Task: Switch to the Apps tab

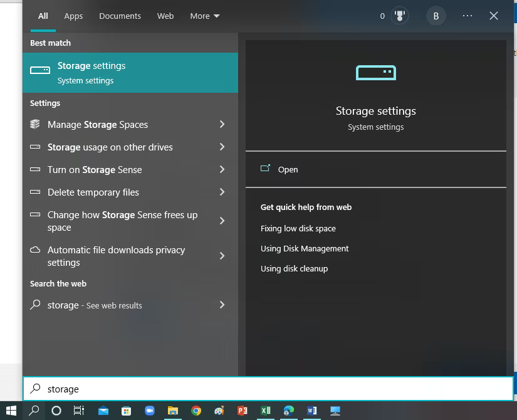Action: [x=73, y=16]
